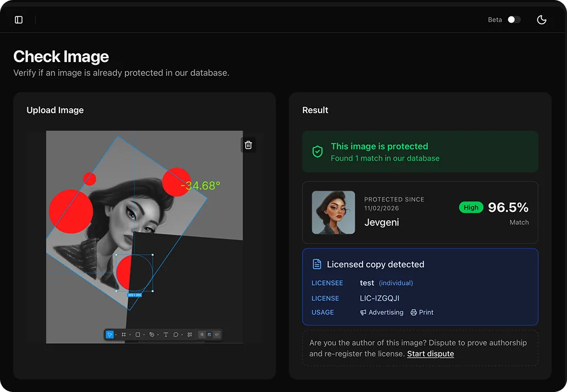Click the green High match badge

[471, 208]
